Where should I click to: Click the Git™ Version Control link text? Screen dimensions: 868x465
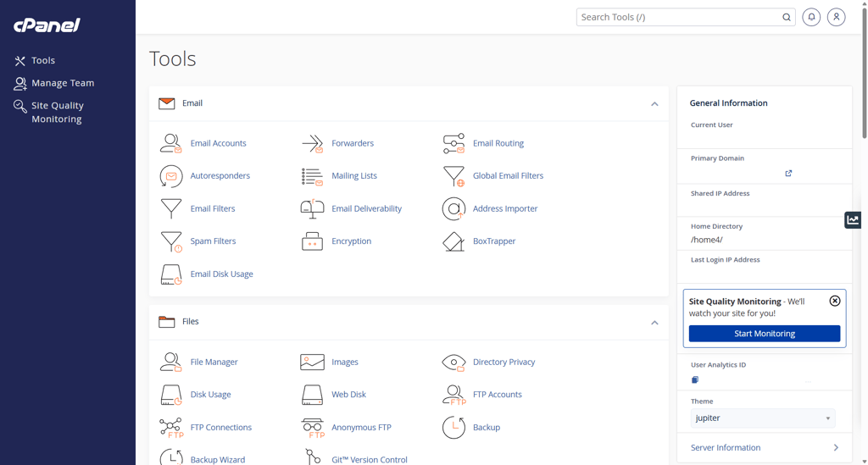tap(370, 460)
